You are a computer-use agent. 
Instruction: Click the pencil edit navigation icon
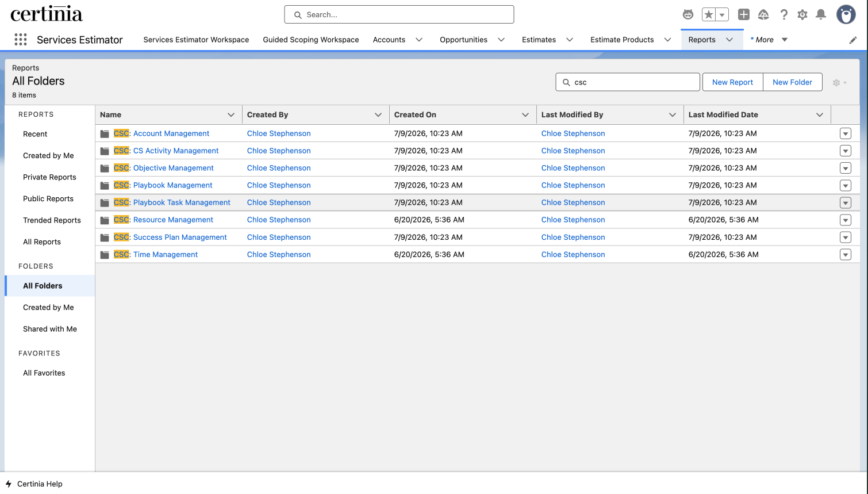tap(853, 40)
